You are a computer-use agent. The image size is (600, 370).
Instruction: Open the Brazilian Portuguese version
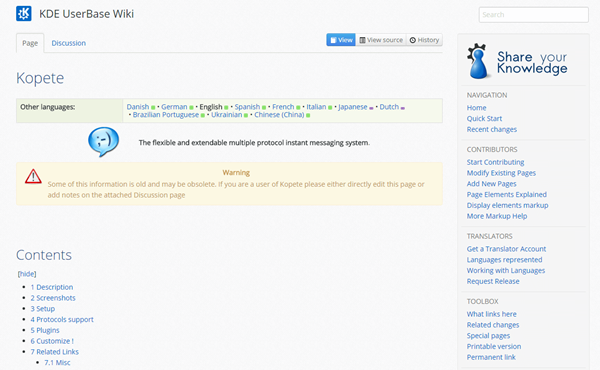point(166,115)
